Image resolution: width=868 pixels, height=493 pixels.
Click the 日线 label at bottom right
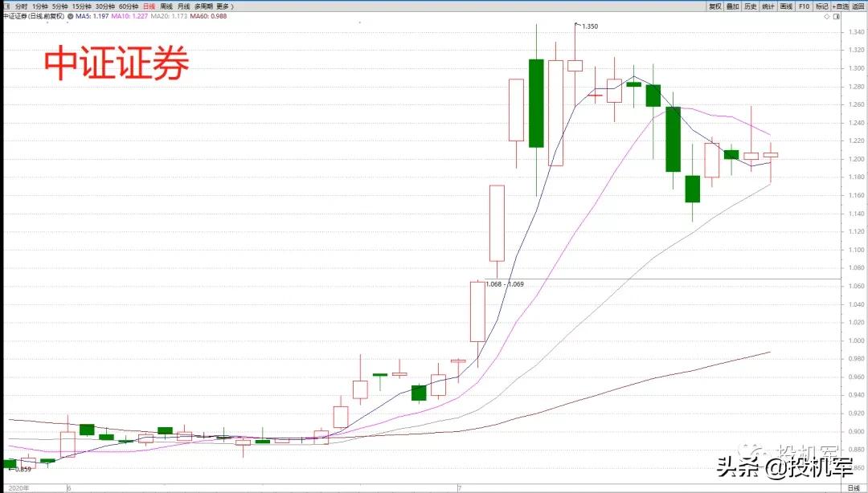pyautogui.click(x=854, y=488)
